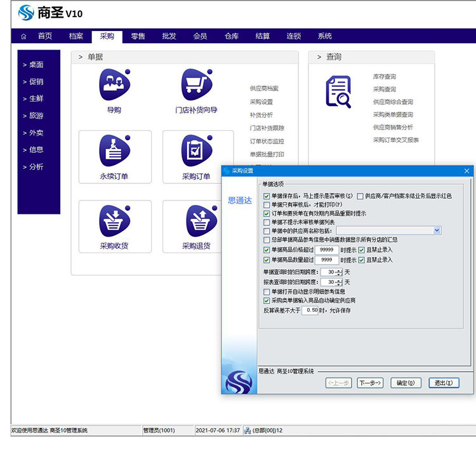Open the 供应商名称包括 dropdown
The height and width of the screenshot is (476, 476).
click(x=437, y=230)
